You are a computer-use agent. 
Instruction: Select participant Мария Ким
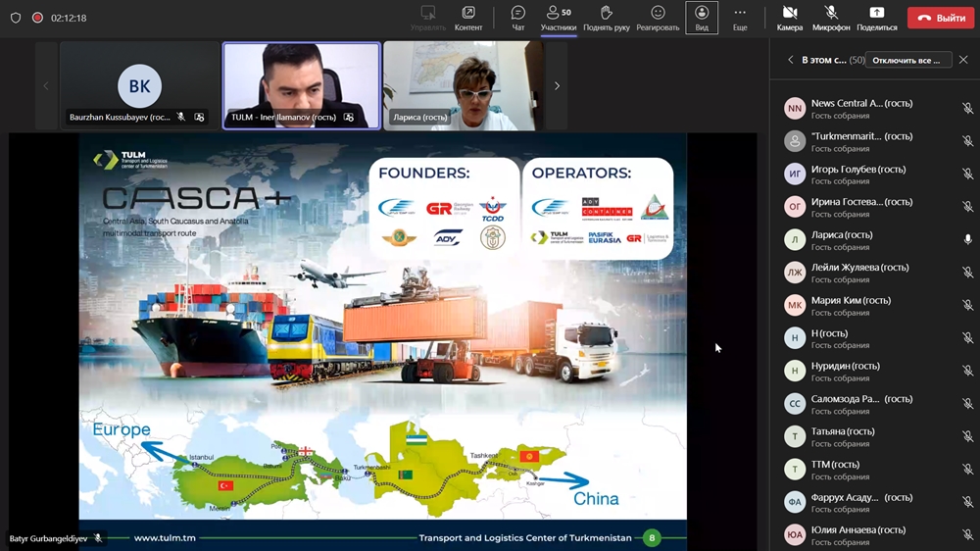click(x=875, y=305)
